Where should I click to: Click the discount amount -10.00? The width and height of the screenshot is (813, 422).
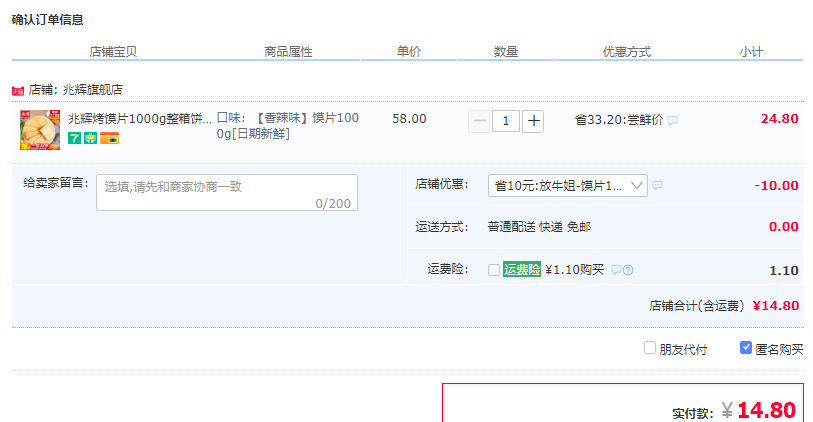776,186
